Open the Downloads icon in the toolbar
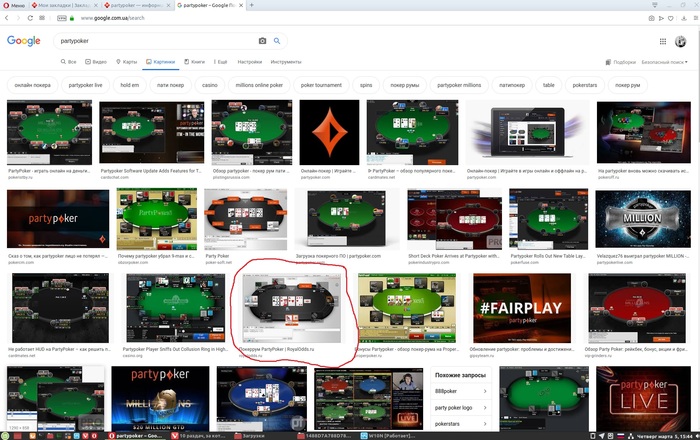This screenshot has height=440, width=700. click(683, 18)
